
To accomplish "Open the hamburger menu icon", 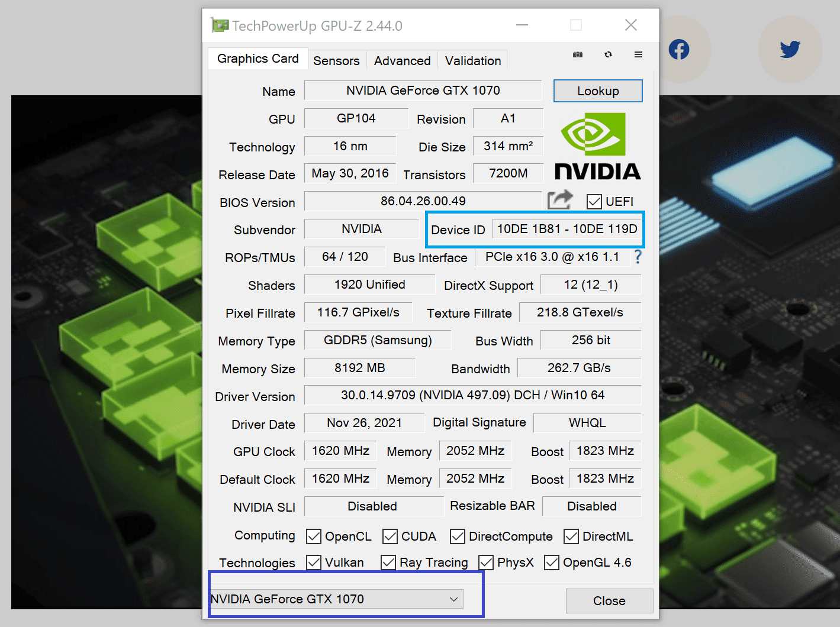I will coord(638,54).
